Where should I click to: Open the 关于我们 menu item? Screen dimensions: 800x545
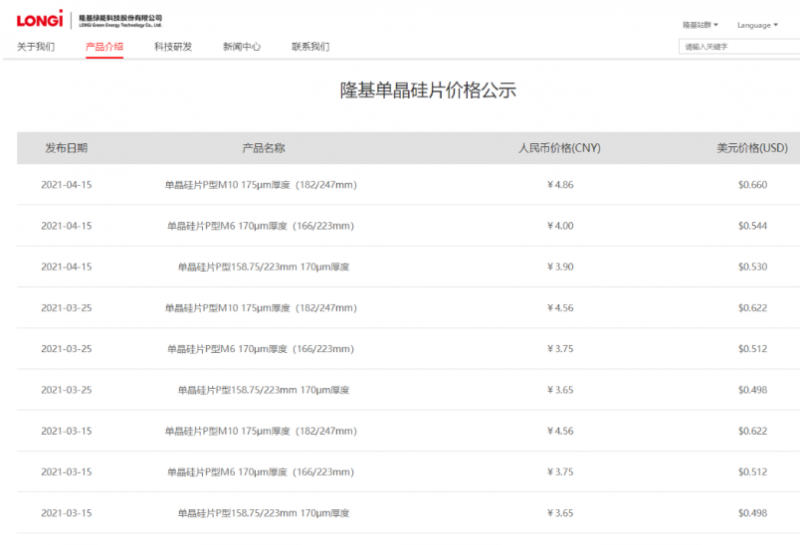[36, 47]
